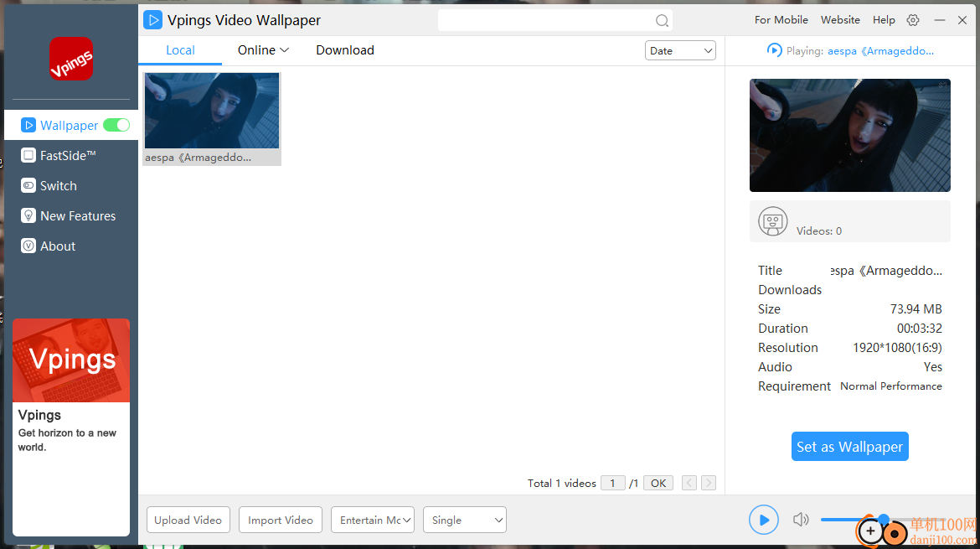Click the large preview image in the details panel

850,135
